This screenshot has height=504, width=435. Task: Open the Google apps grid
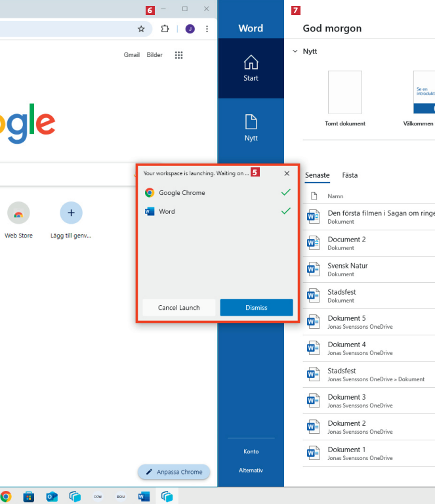pyautogui.click(x=178, y=55)
